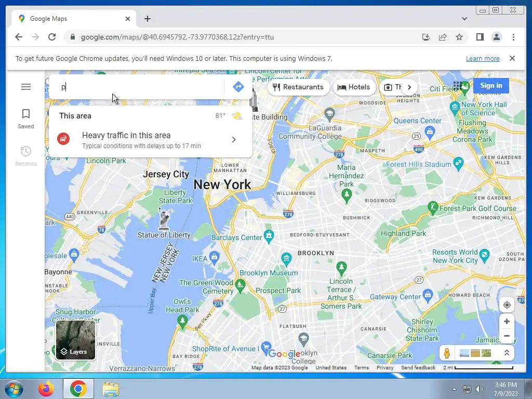Image resolution: width=532 pixels, height=399 pixels.
Task: Open the Recents panel
Action: tap(26, 156)
